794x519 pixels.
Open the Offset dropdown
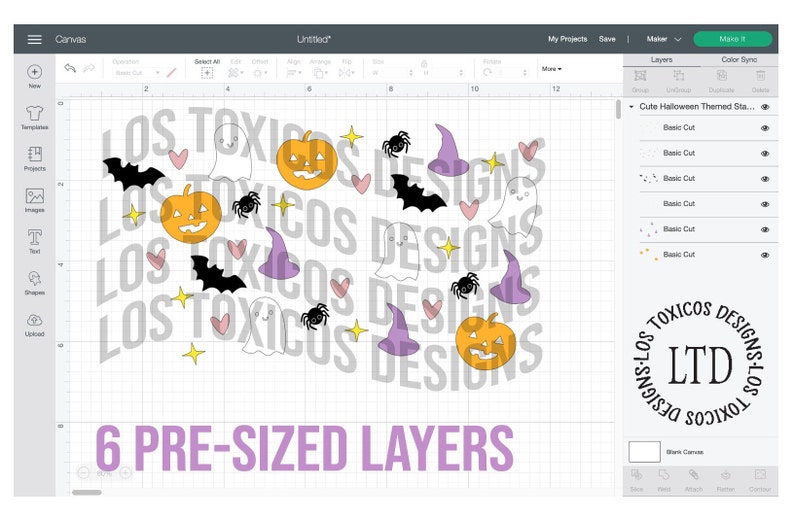click(x=259, y=73)
